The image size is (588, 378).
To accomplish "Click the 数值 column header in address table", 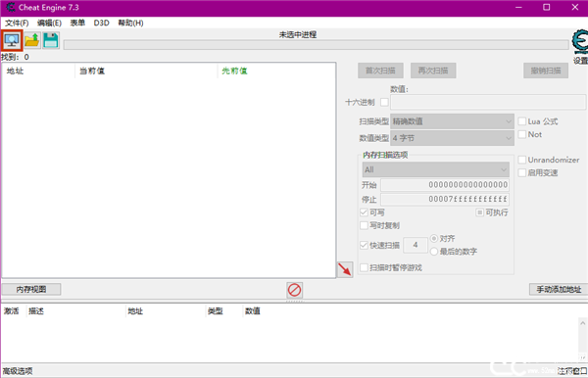I will 253,311.
